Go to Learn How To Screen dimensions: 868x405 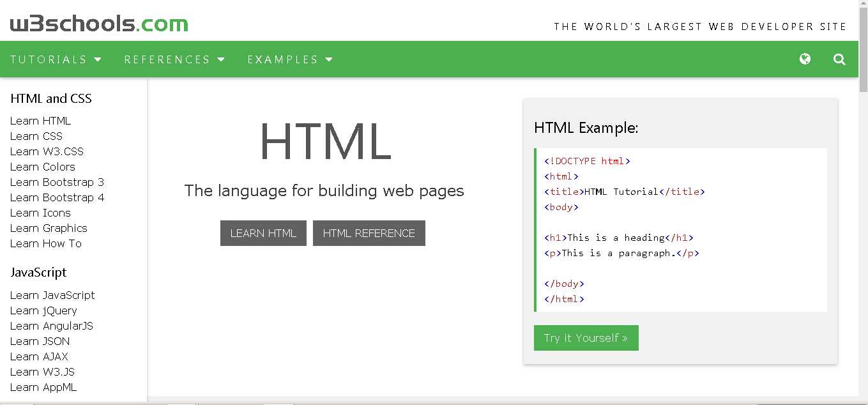[x=46, y=243]
